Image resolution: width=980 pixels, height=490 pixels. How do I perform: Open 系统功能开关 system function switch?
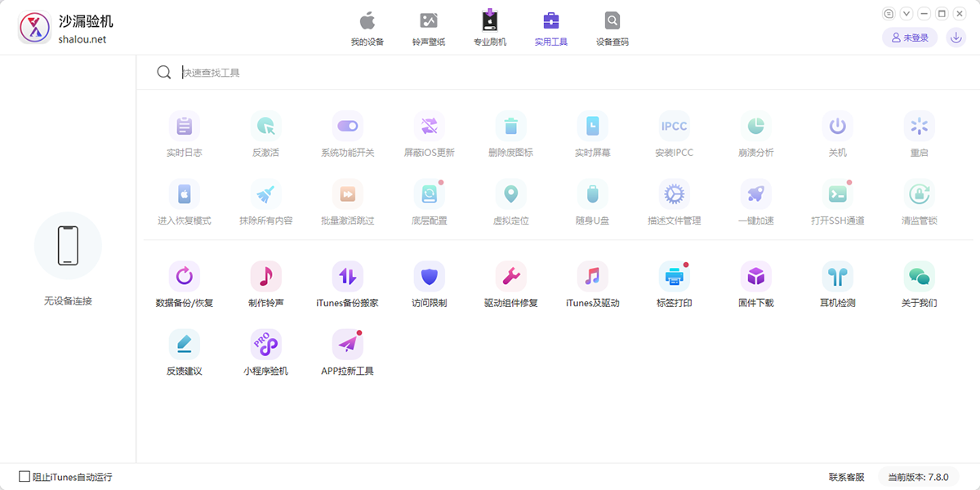tap(348, 135)
